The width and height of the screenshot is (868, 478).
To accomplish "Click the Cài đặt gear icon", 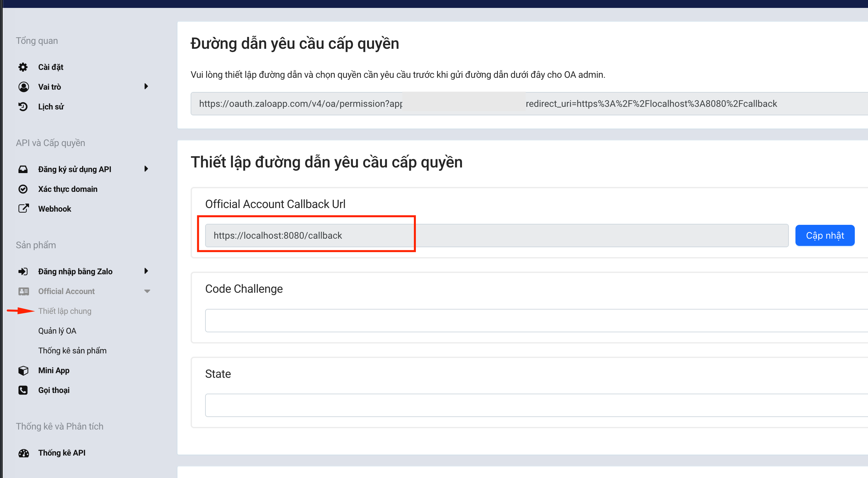I will point(23,67).
